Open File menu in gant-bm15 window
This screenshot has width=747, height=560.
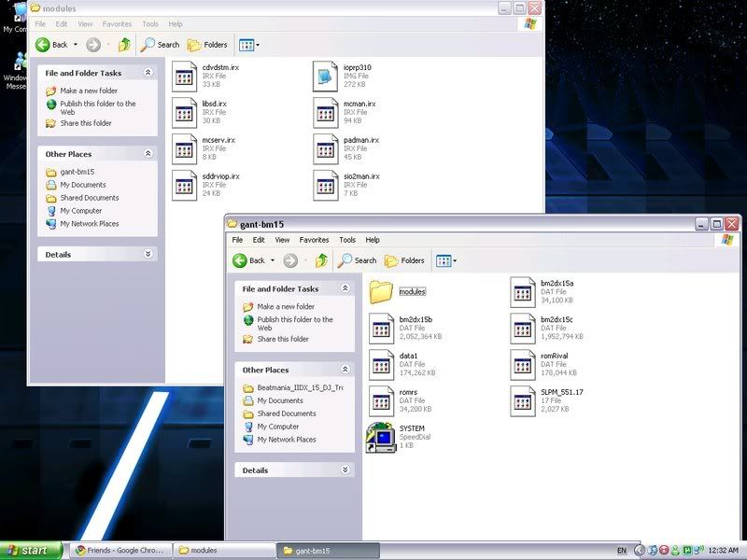pos(237,240)
